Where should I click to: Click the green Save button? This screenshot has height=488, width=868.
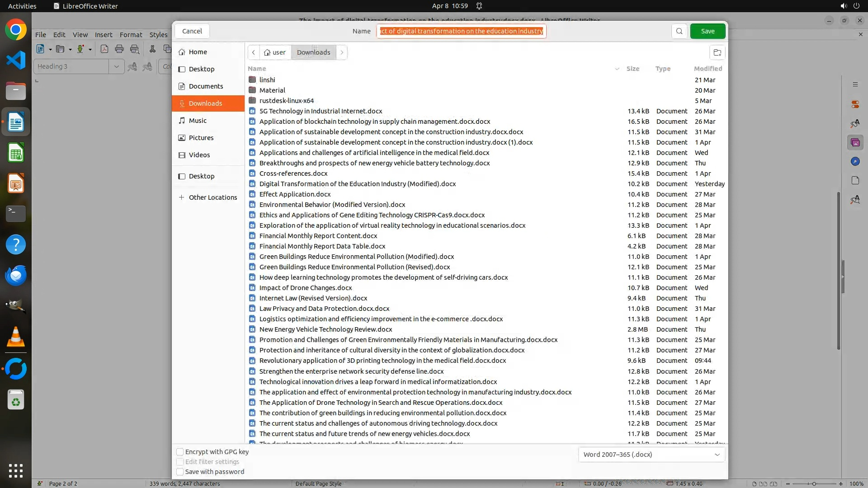[708, 31]
